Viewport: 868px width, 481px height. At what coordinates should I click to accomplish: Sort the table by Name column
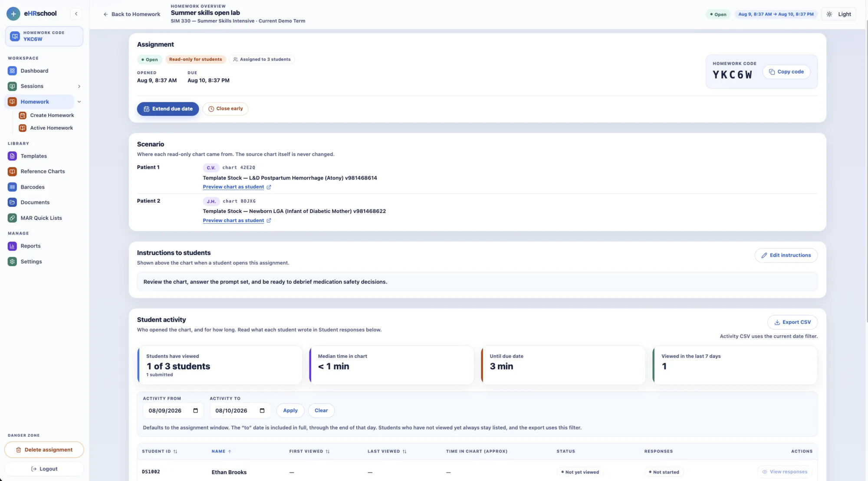[221, 452]
